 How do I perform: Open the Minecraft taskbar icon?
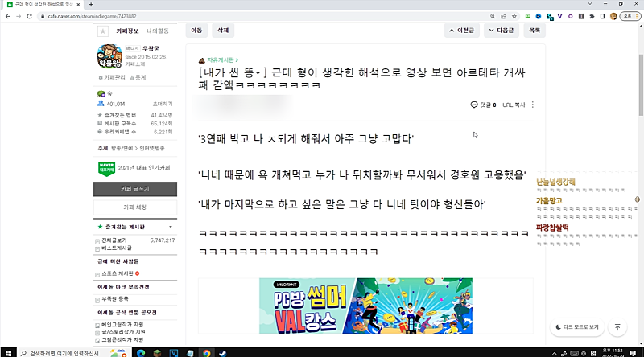(157, 353)
